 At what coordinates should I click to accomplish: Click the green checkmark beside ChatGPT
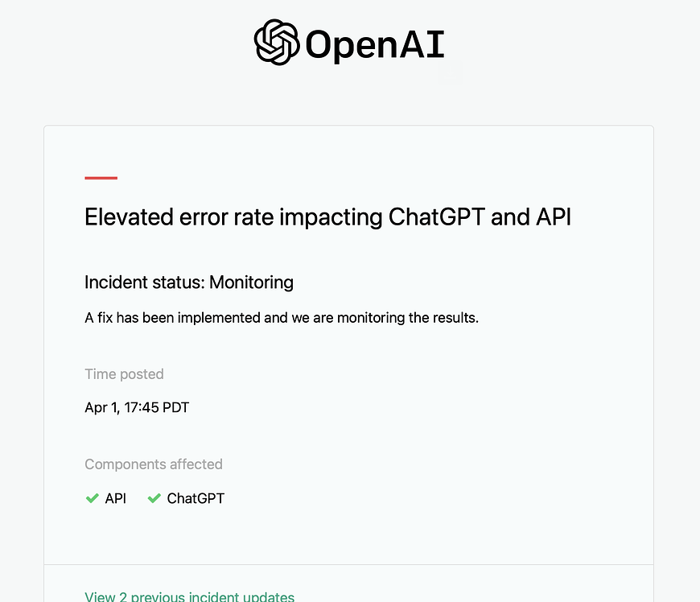(x=154, y=498)
